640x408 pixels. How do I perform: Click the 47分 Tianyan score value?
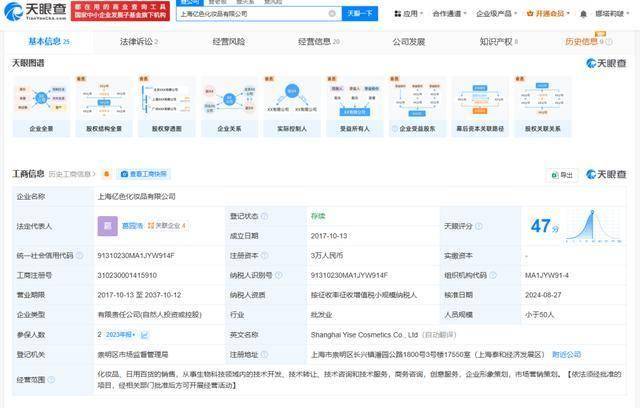[x=544, y=226]
